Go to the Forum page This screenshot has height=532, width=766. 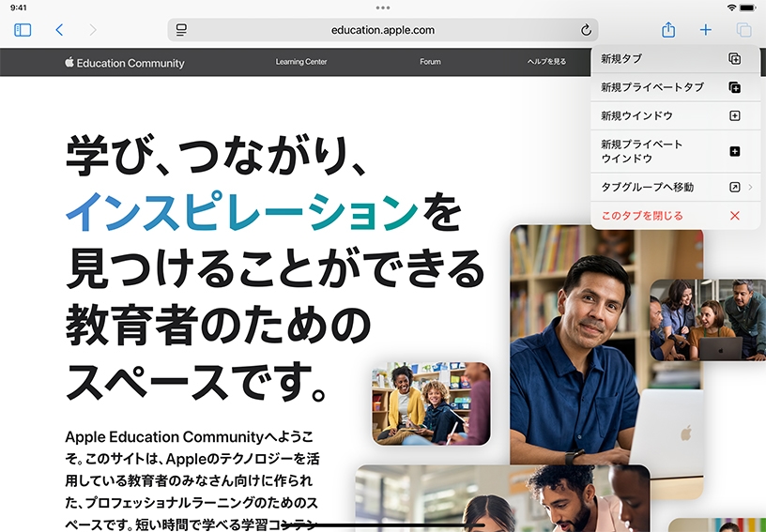point(430,62)
